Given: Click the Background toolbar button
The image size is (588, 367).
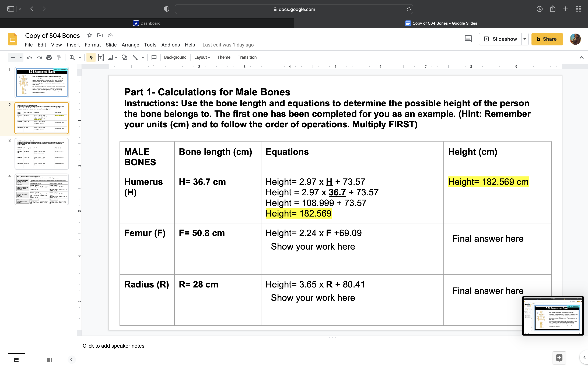Looking at the screenshot, I should click(x=175, y=57).
